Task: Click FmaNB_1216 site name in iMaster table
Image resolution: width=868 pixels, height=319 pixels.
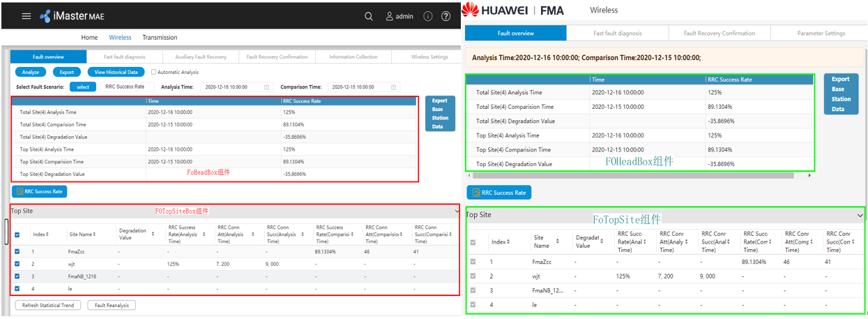Action: coord(83,276)
